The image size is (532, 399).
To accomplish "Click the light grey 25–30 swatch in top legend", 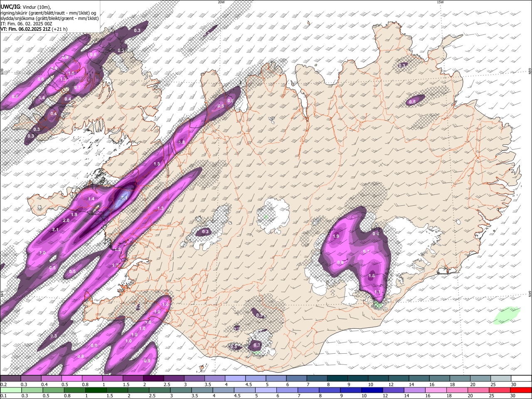I will click(501, 379).
